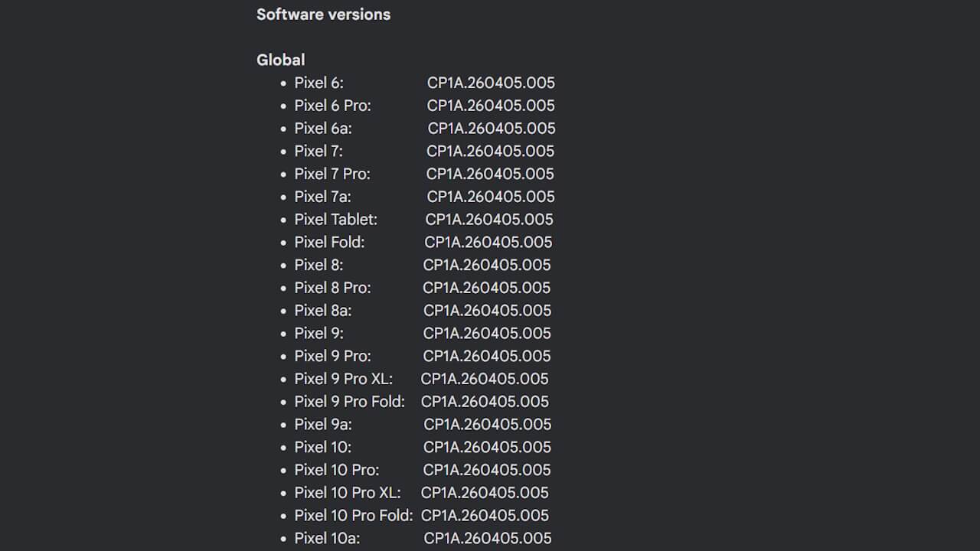
Task: Click the build number beside Pixel 9 Pro
Action: coord(487,356)
